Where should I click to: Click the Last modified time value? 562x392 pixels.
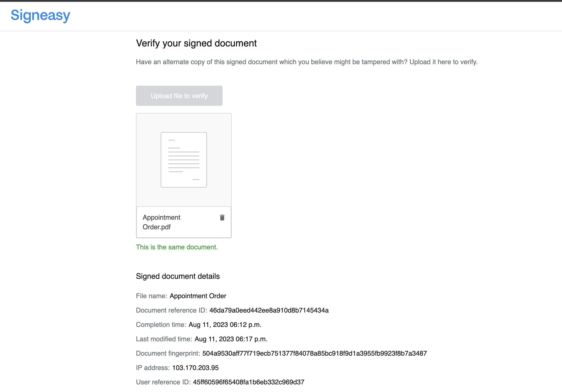pyautogui.click(x=231, y=339)
